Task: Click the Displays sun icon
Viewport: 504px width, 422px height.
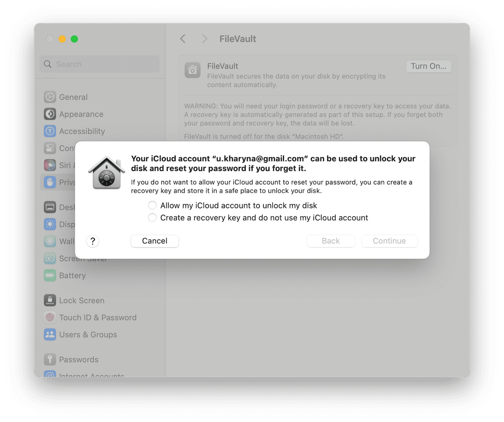Action: 50,224
